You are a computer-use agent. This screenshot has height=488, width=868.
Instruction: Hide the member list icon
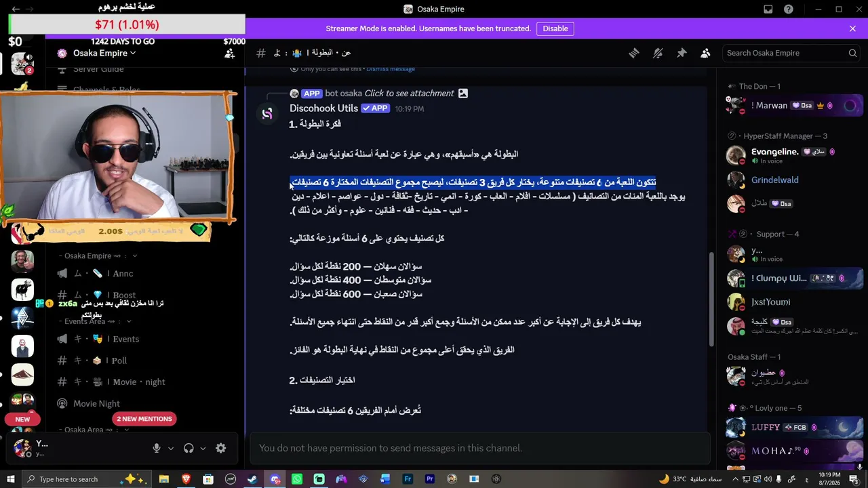(705, 53)
